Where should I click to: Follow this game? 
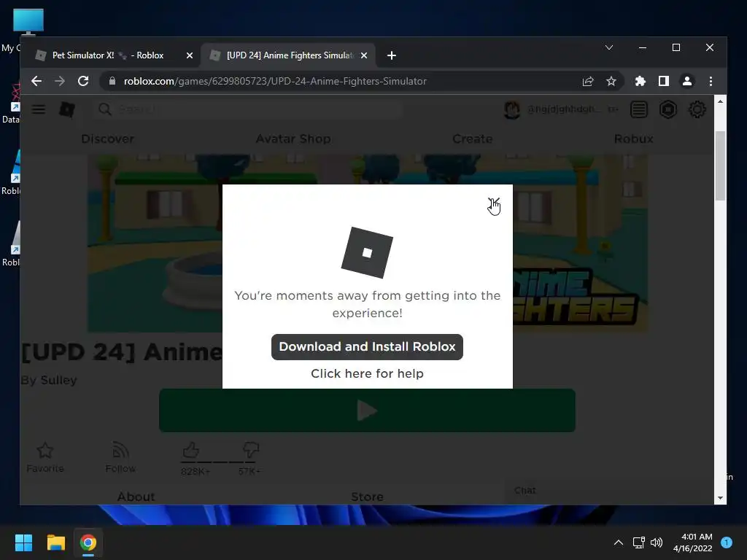point(120,457)
